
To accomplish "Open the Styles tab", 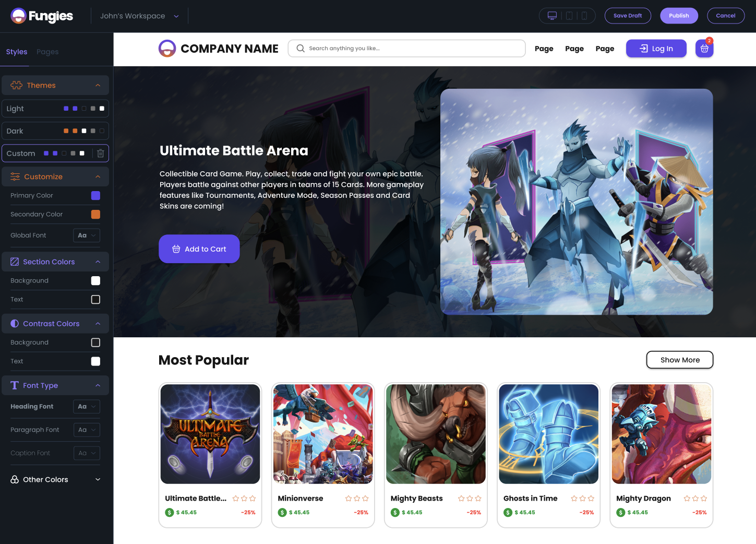I will click(17, 52).
